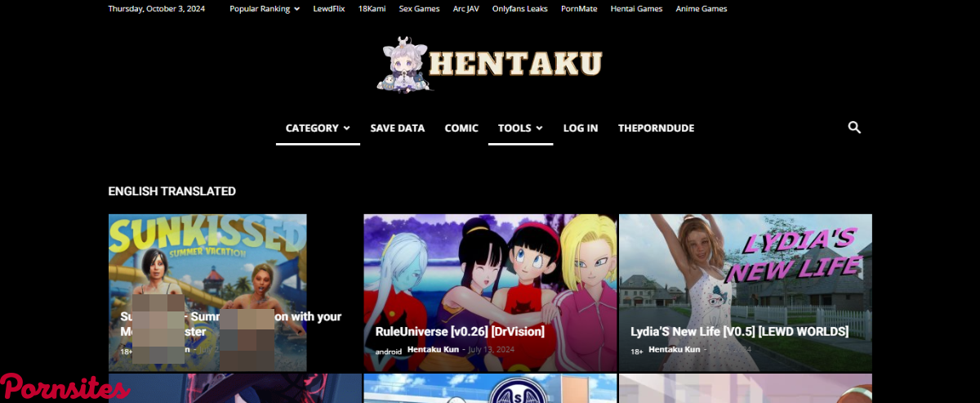Click the LOG IN link
The image size is (980, 403).
click(x=581, y=128)
